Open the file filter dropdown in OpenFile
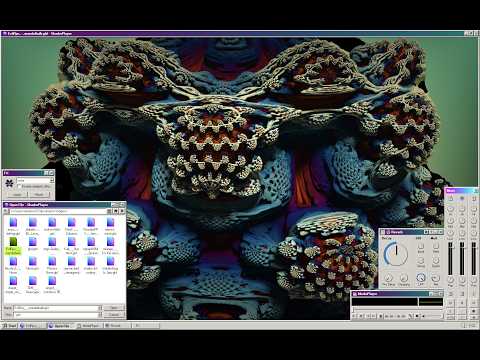480x360 pixels. coord(100,315)
